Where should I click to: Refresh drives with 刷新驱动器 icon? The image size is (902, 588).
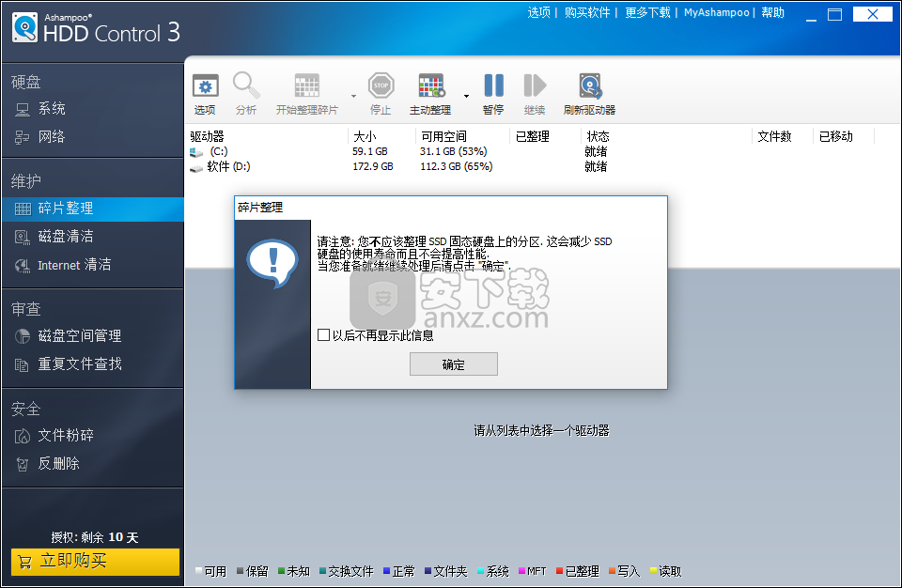click(x=590, y=85)
